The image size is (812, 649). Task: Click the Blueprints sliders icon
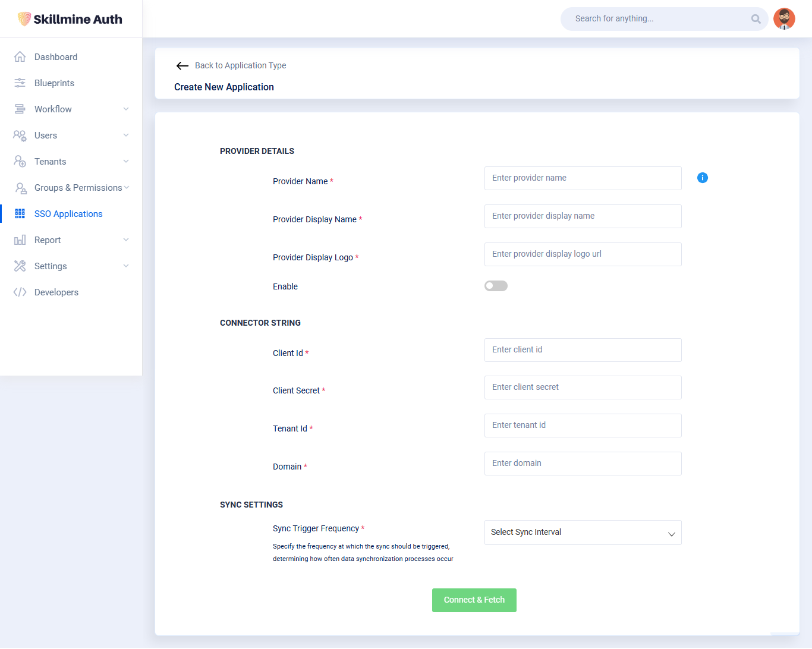[20, 83]
